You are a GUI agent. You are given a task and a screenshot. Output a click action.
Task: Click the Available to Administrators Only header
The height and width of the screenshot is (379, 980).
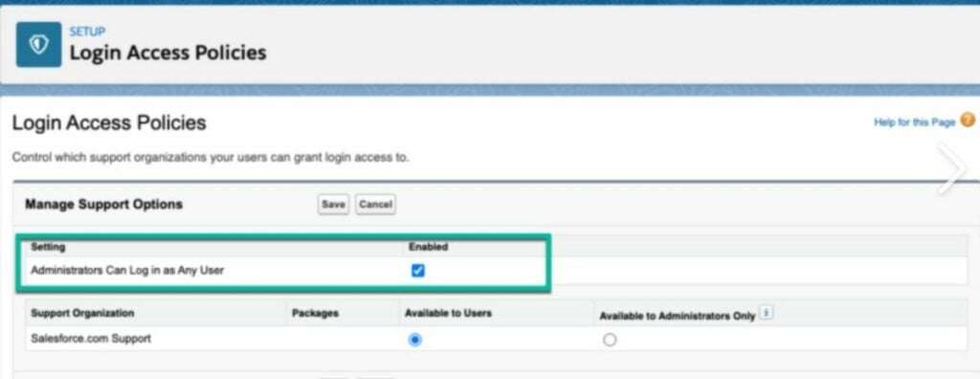678,316
